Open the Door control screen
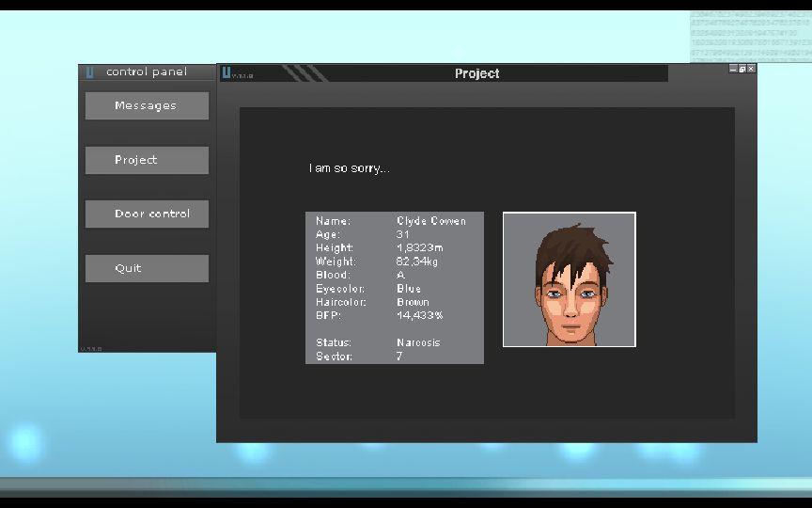This screenshot has height=508, width=812. 147,214
